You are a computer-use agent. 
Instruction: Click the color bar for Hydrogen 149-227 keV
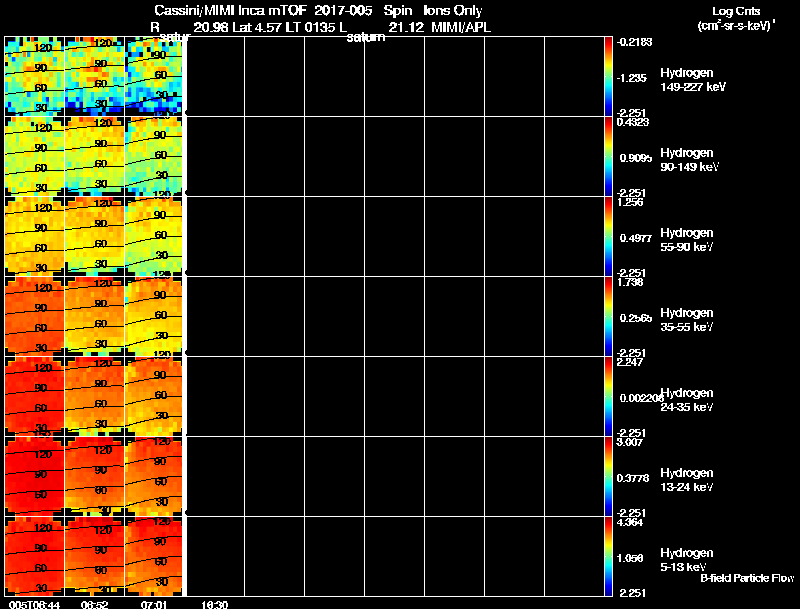point(608,76)
